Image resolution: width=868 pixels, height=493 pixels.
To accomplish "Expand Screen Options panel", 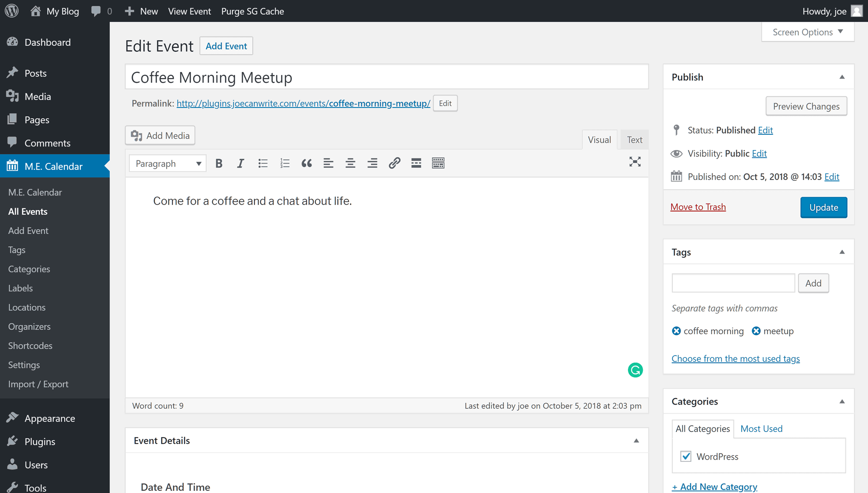I will [807, 32].
